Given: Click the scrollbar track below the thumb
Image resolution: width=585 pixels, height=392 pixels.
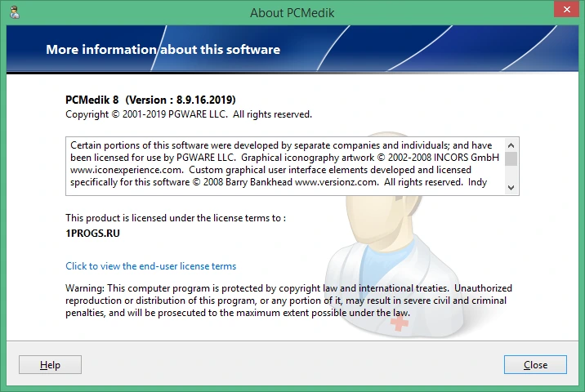Looking at the screenshot, I should pos(511,173).
